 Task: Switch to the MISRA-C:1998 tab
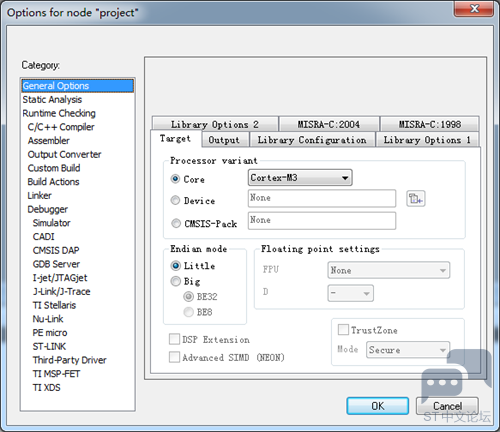tap(430, 124)
